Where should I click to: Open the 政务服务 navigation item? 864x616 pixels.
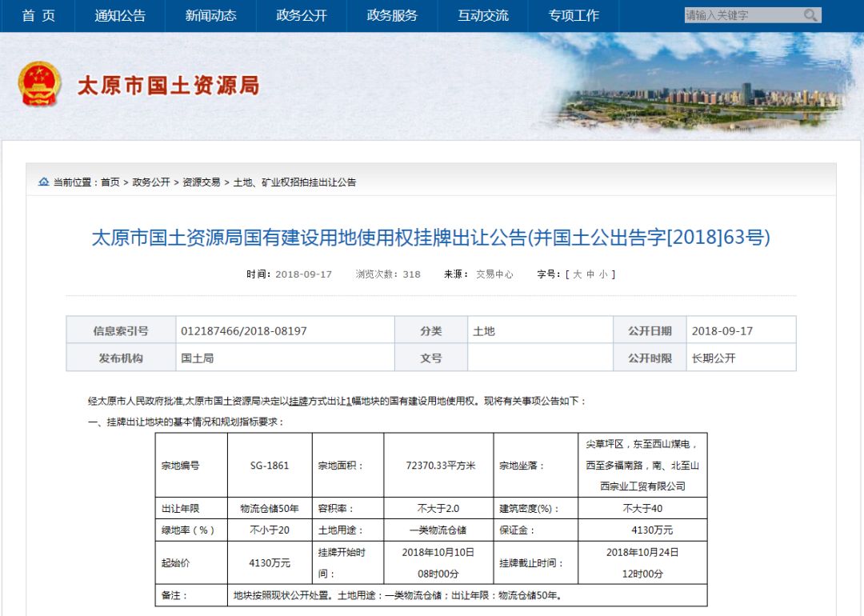pos(392,15)
